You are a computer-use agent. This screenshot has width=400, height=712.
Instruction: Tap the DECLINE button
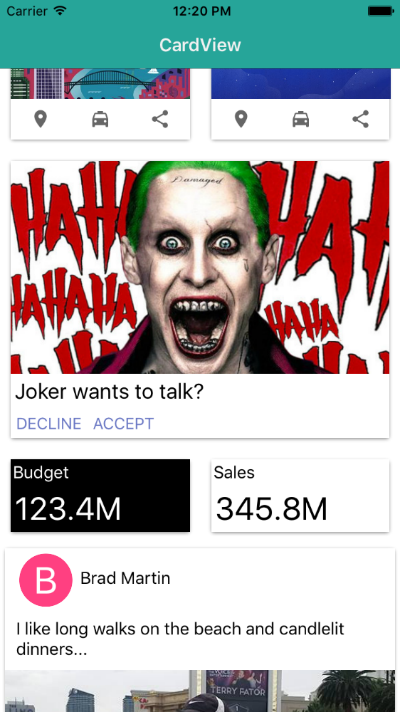pyautogui.click(x=49, y=423)
